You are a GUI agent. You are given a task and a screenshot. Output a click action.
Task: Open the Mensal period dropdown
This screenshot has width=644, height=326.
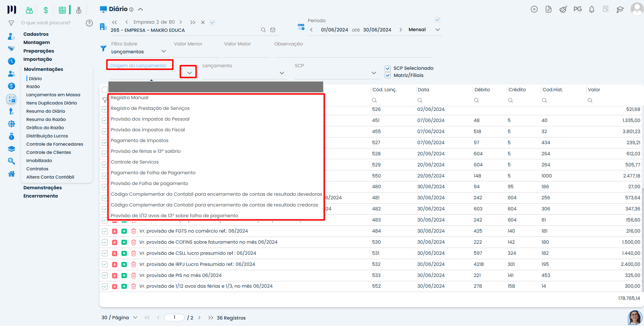[437, 30]
